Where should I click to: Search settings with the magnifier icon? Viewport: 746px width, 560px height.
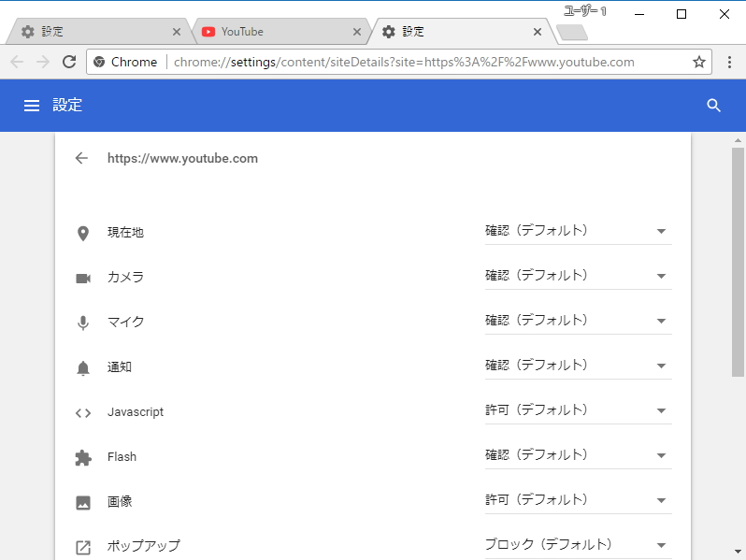point(713,106)
